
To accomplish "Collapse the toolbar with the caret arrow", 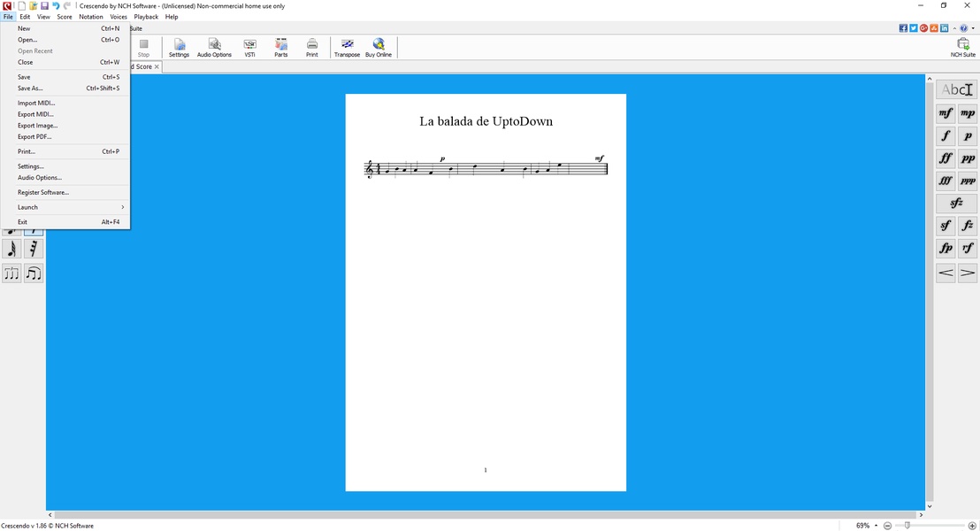I will tap(954, 28).
